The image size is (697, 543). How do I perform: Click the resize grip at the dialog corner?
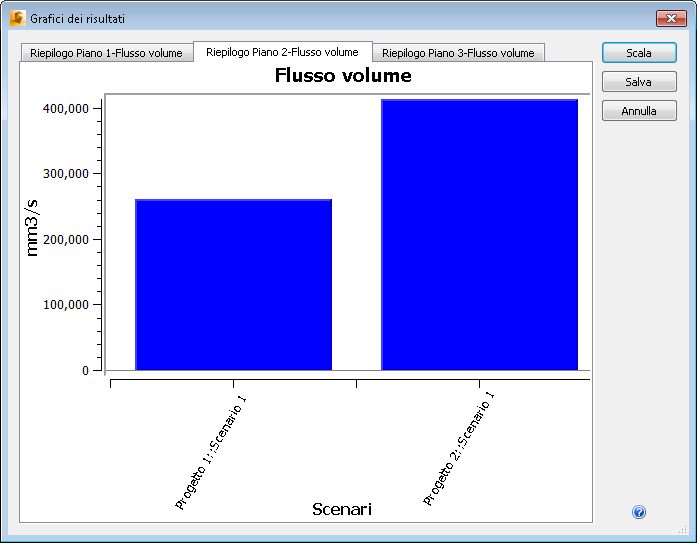(683, 529)
